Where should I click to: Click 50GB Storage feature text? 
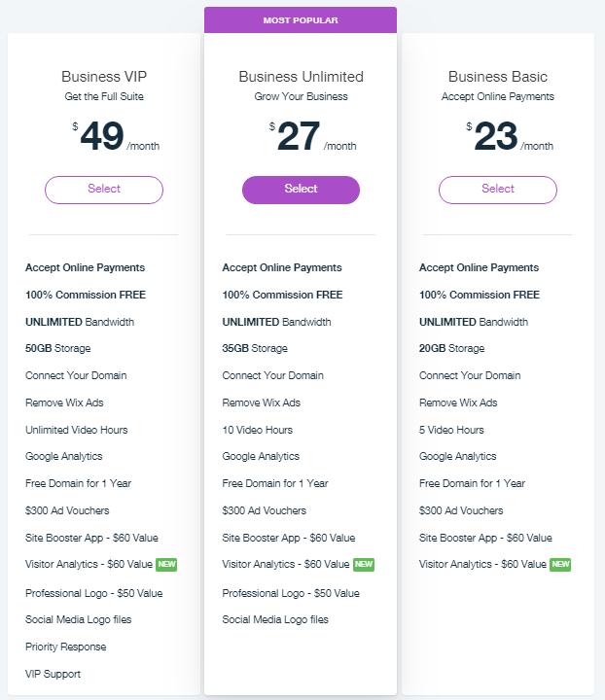pyautogui.click(x=58, y=348)
